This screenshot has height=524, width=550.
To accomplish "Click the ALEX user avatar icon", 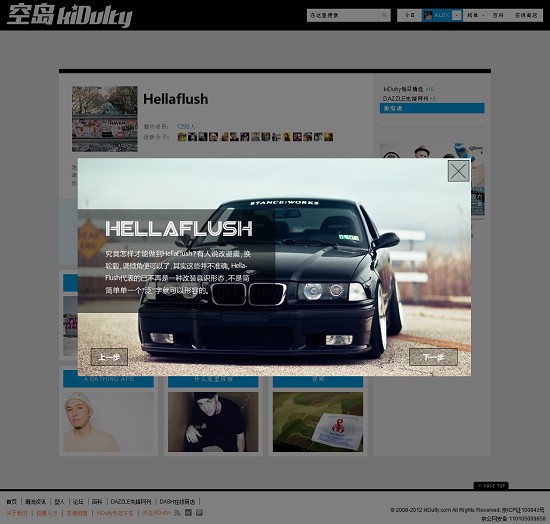I will pyautogui.click(x=428, y=15).
